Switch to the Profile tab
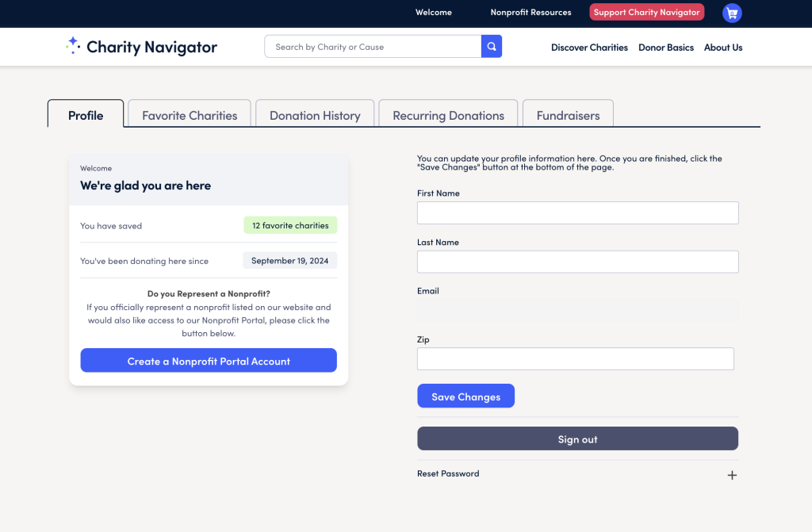 [x=86, y=115]
